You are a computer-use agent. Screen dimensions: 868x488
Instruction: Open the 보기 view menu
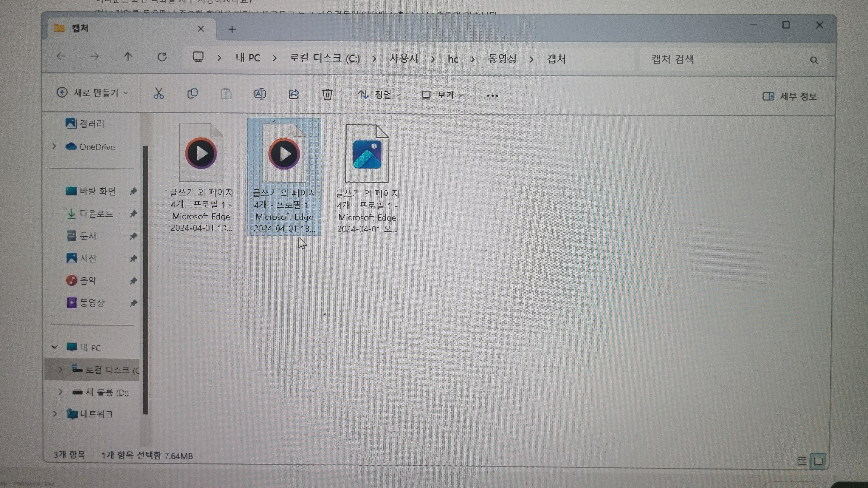click(x=442, y=95)
